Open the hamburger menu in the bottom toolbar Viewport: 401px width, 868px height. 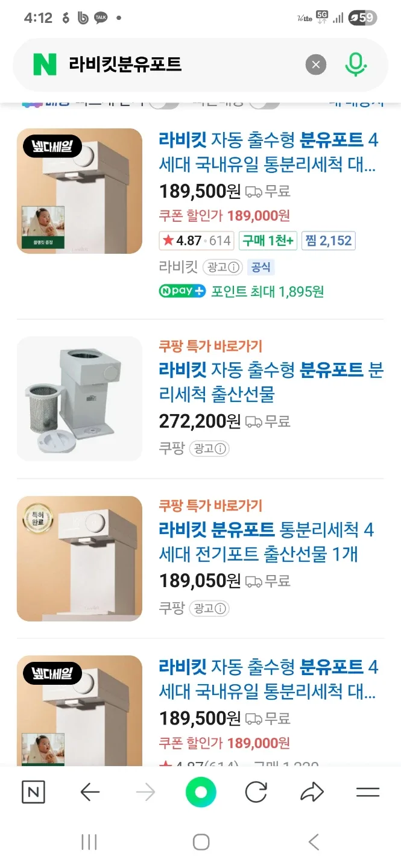367,792
